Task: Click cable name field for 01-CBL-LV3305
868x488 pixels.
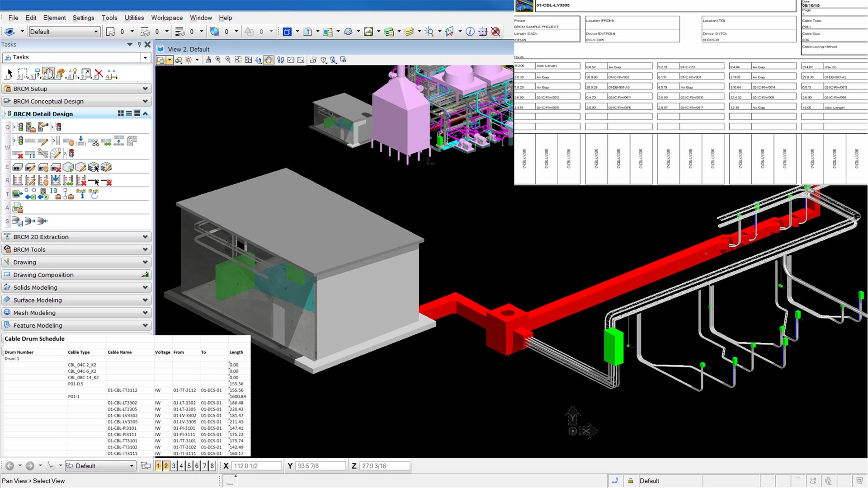Action: pos(122,421)
